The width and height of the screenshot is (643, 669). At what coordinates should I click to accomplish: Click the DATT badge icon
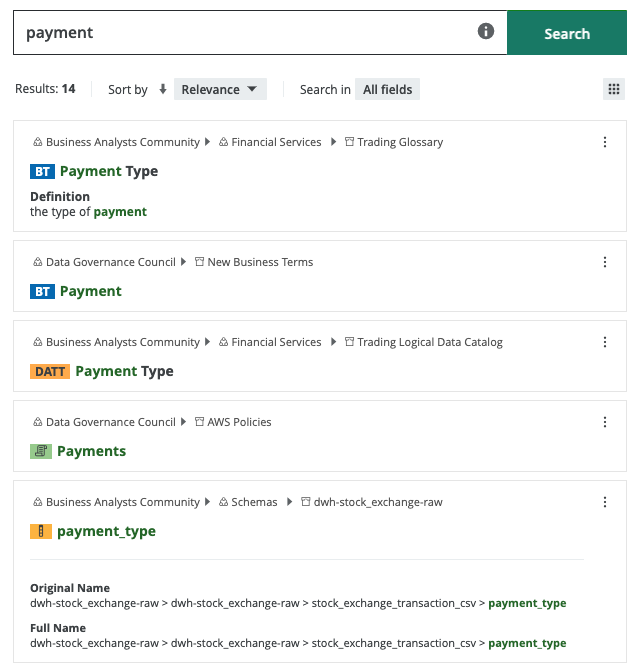coord(50,371)
